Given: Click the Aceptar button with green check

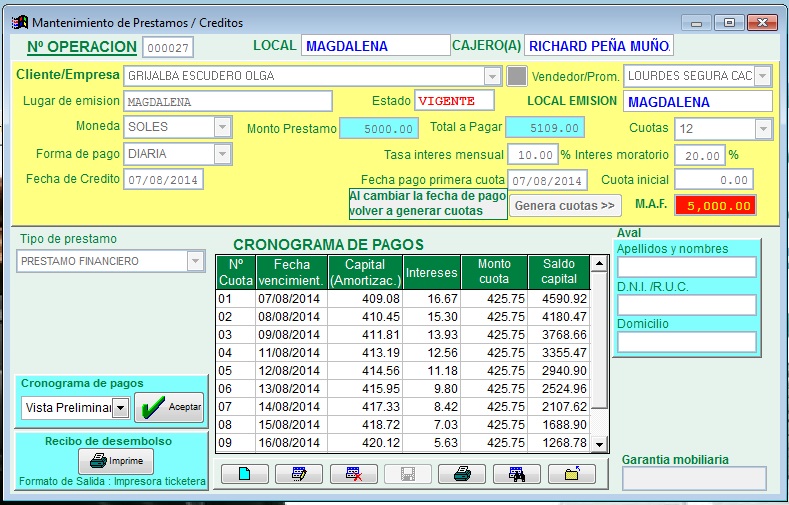Looking at the screenshot, I should pyautogui.click(x=169, y=408).
